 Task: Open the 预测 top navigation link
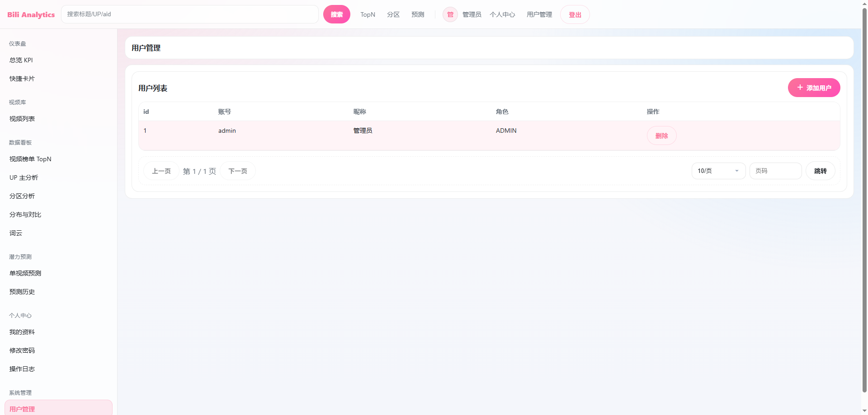click(418, 14)
